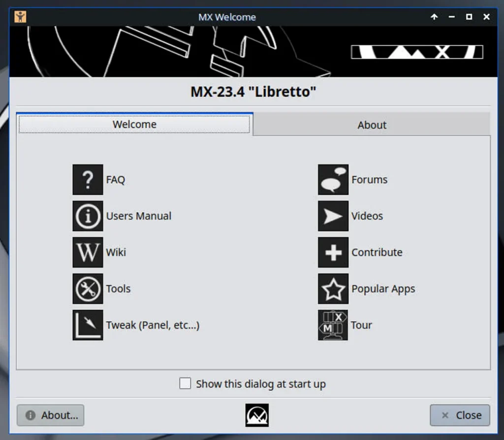Click the keep-above arrow in title bar
The image size is (504, 440).
(434, 17)
